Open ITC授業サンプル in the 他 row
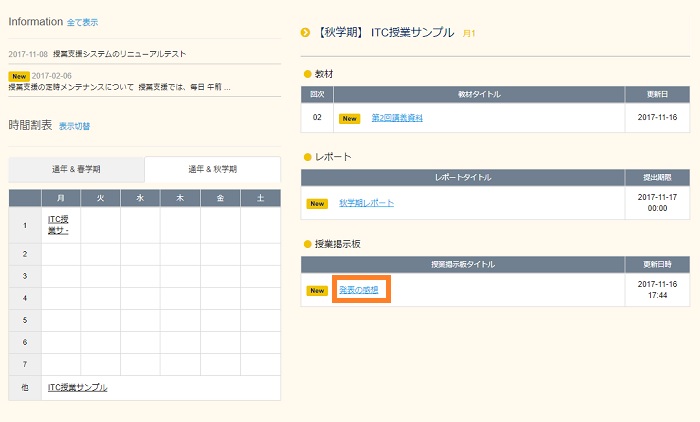This screenshot has height=422, width=700. tap(78, 387)
